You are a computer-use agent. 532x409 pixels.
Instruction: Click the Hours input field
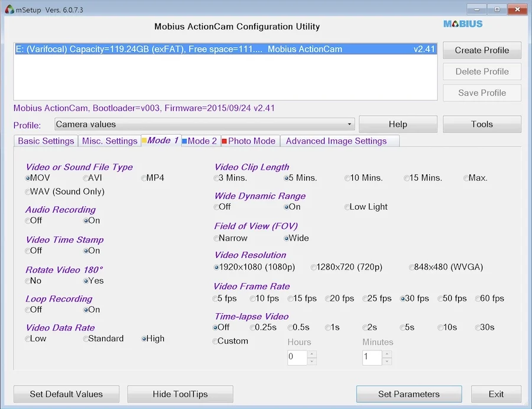297,357
